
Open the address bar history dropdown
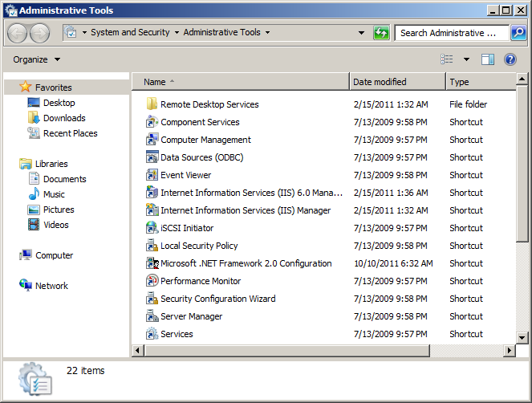(x=362, y=33)
